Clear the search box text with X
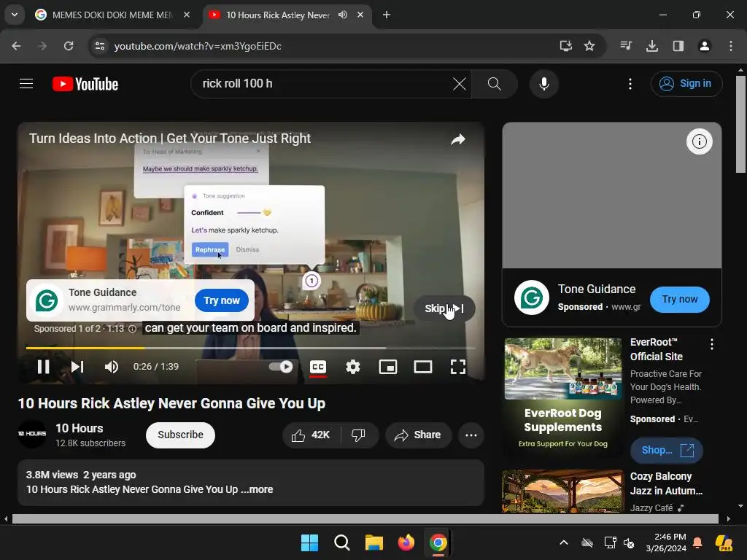This screenshot has width=747, height=560. tap(460, 84)
